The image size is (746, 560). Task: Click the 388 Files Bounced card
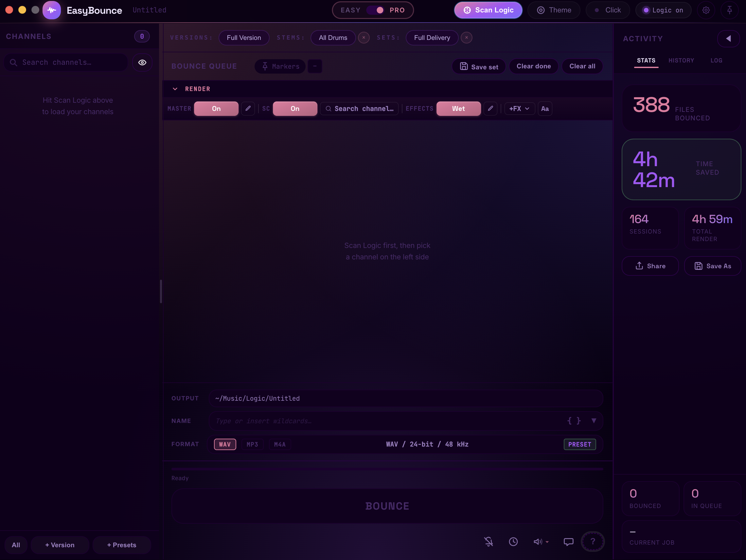[681, 108]
